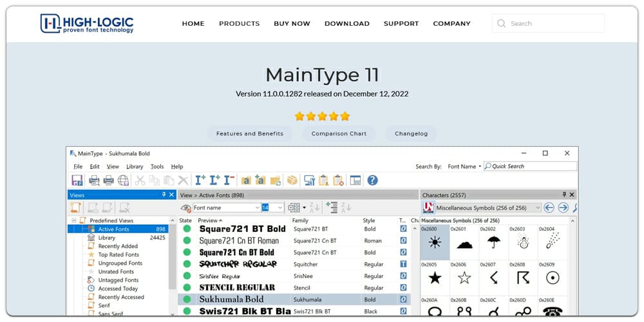This screenshot has height=322, width=644.
Task: Click the Features and Benefits button
Action: point(250,133)
